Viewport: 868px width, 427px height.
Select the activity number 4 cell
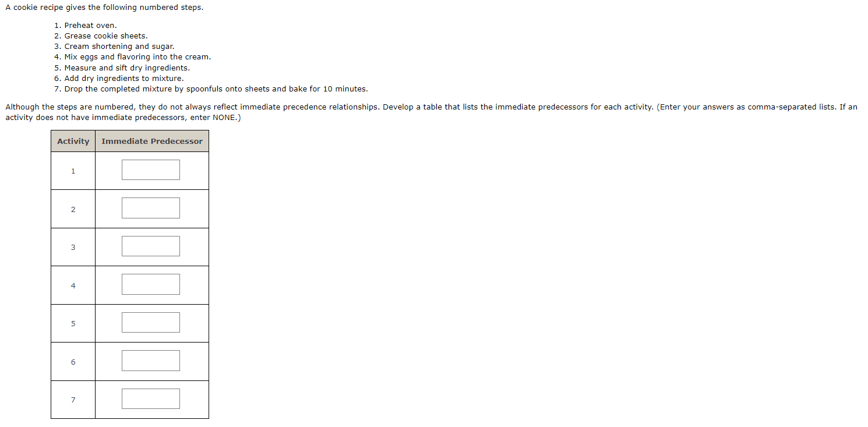[x=73, y=285]
